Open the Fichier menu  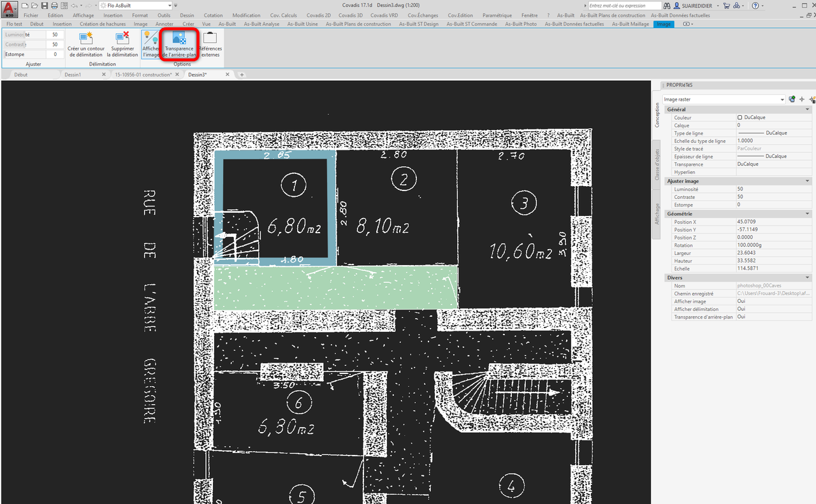(x=31, y=15)
